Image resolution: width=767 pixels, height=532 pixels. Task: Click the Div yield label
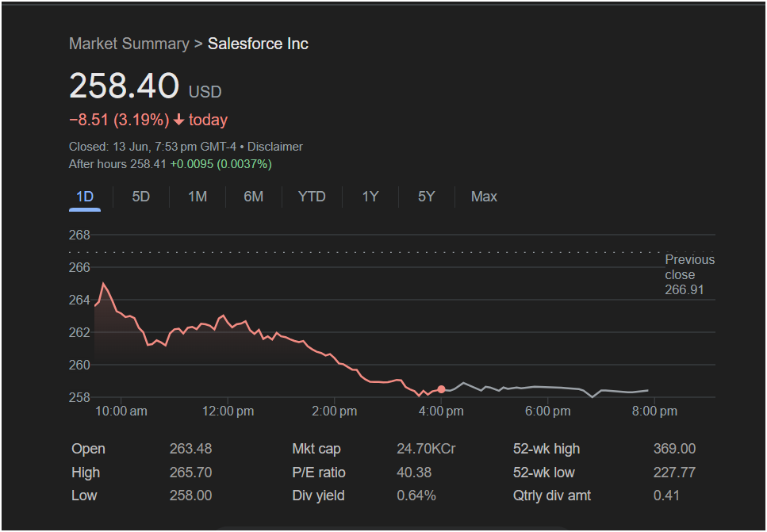click(318, 496)
